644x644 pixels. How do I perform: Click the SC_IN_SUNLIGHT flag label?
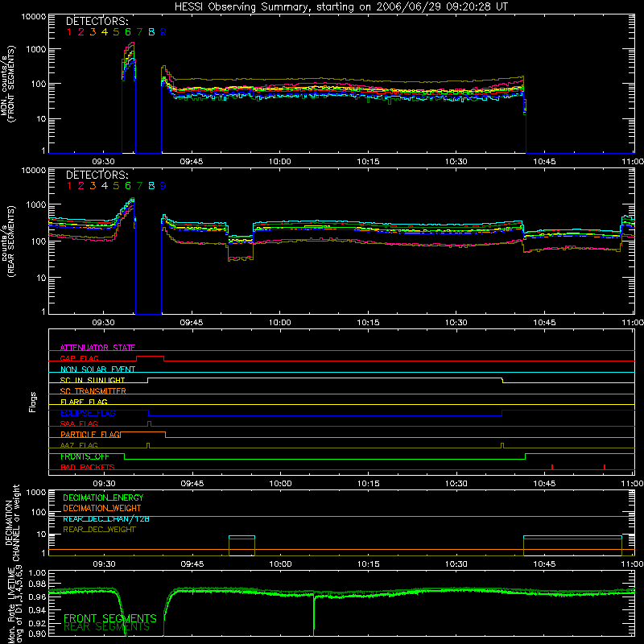[x=93, y=380]
